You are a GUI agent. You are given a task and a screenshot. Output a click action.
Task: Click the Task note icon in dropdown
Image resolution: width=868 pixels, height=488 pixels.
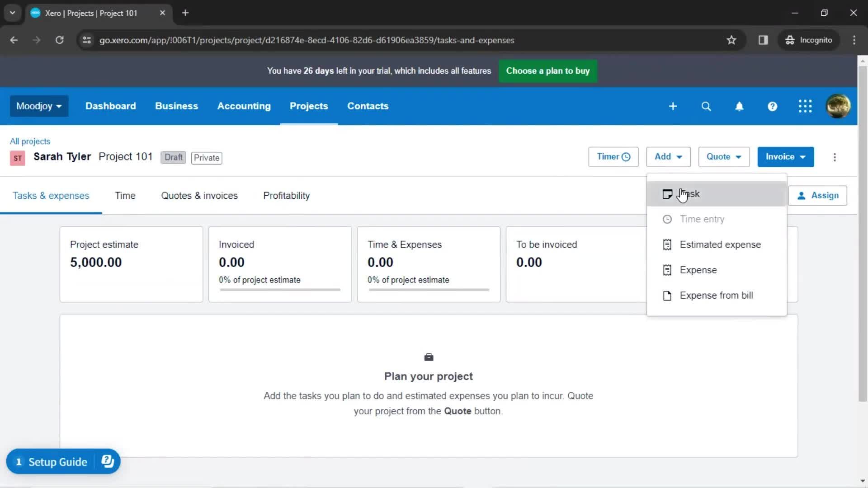[667, 194]
